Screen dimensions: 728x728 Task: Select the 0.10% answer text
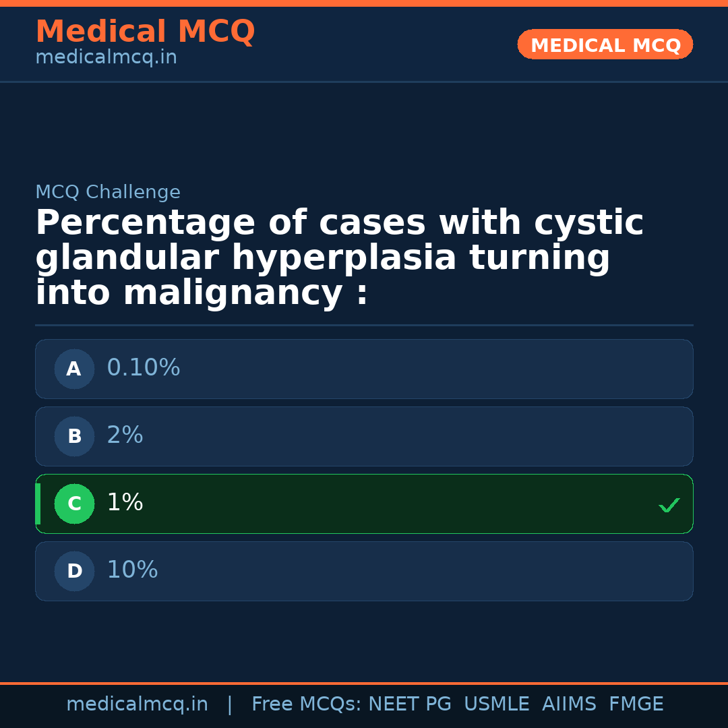point(144,368)
